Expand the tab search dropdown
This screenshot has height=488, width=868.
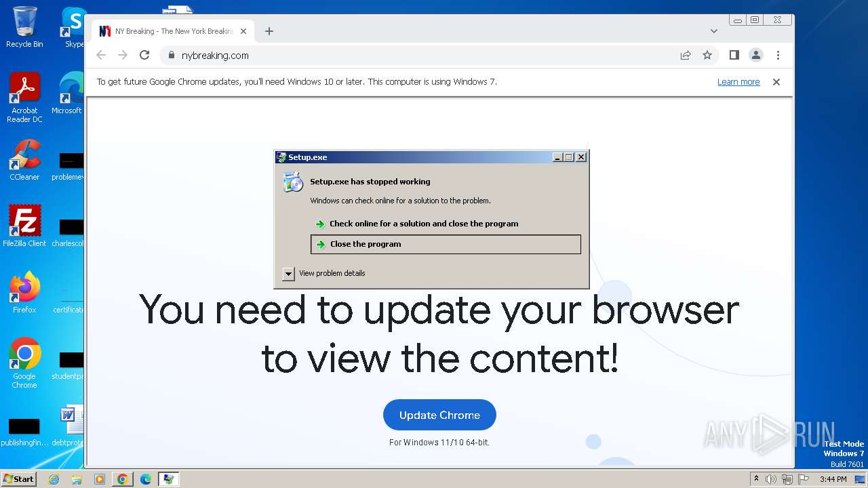click(713, 31)
